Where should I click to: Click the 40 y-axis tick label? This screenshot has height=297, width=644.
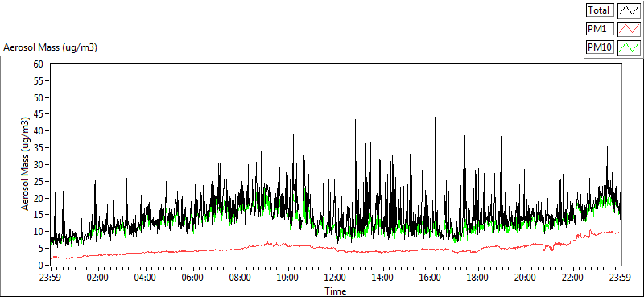(38, 130)
